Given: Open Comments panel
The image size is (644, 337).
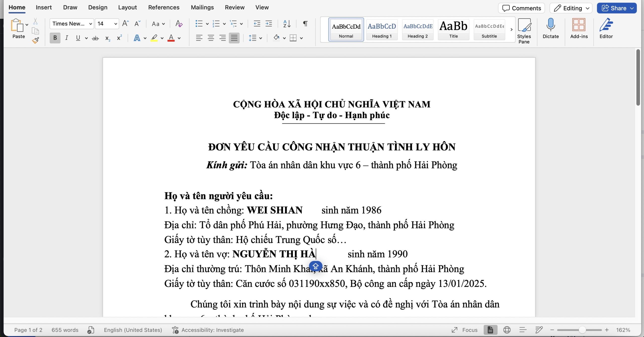Looking at the screenshot, I should click(521, 8).
